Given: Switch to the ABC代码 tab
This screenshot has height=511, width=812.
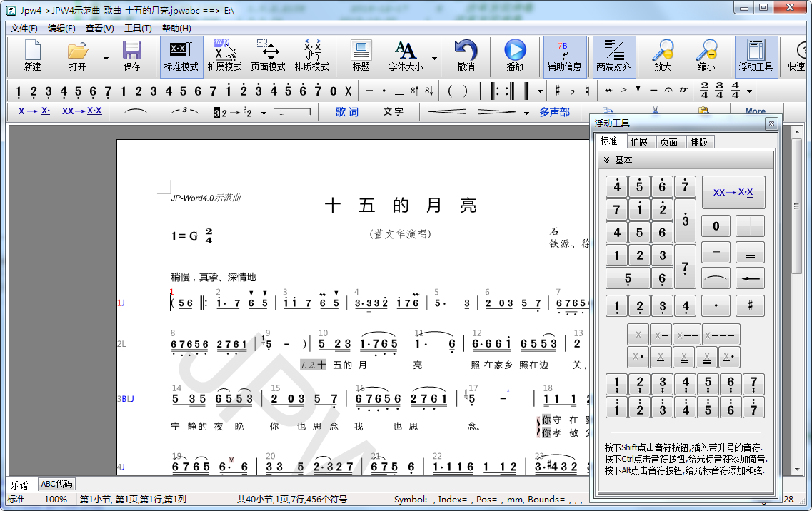Looking at the screenshot, I should click(56, 484).
